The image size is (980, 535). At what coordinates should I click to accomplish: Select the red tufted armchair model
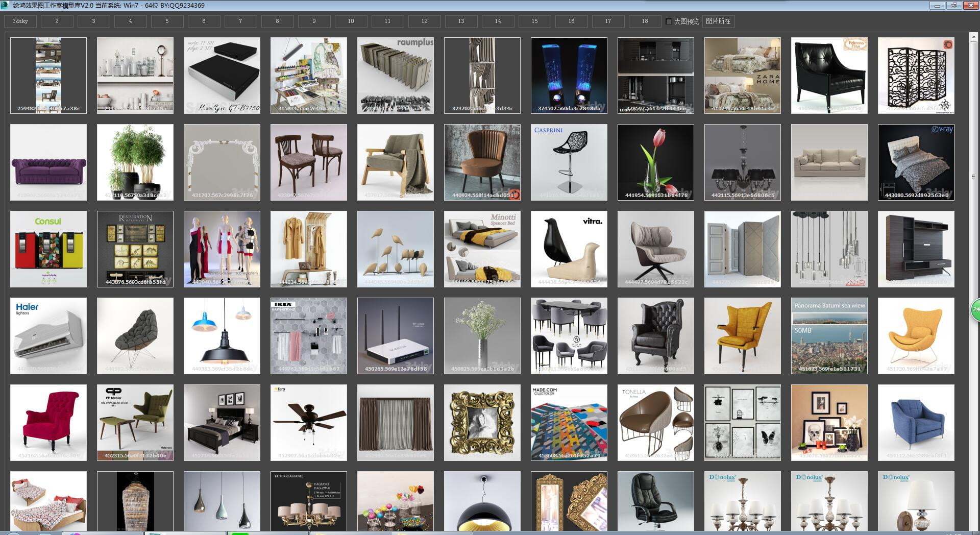[x=48, y=423]
